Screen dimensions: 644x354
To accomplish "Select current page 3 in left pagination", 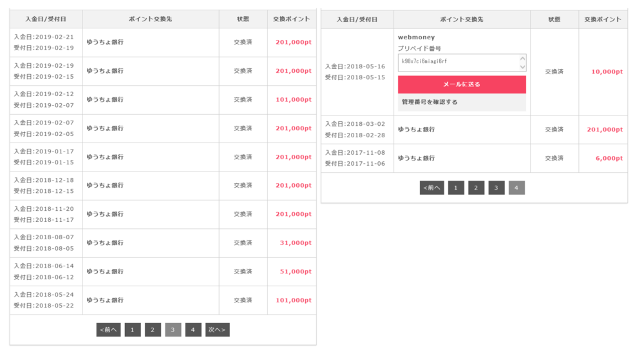I will (173, 329).
